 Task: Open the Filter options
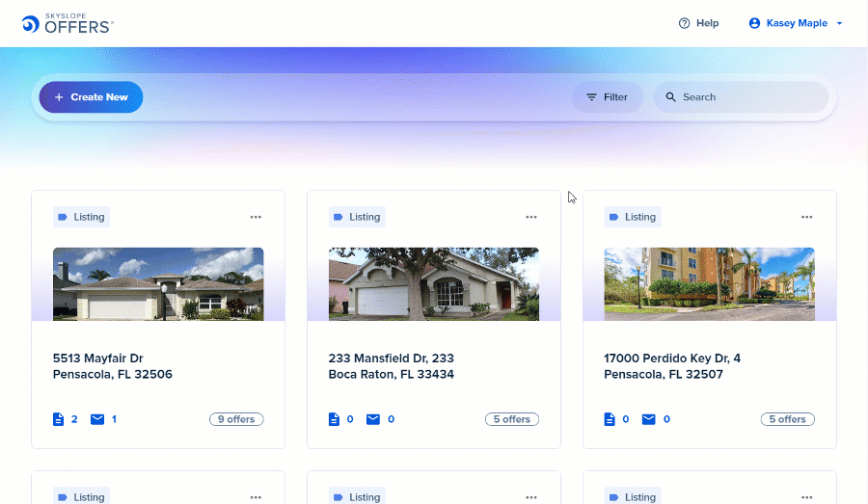click(608, 96)
